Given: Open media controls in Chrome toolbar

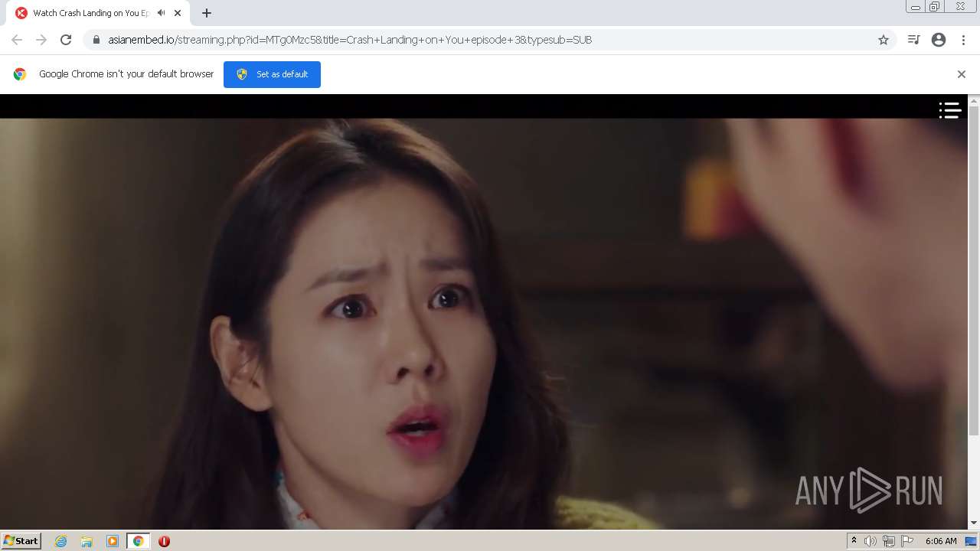Looking at the screenshot, I should 913,40.
